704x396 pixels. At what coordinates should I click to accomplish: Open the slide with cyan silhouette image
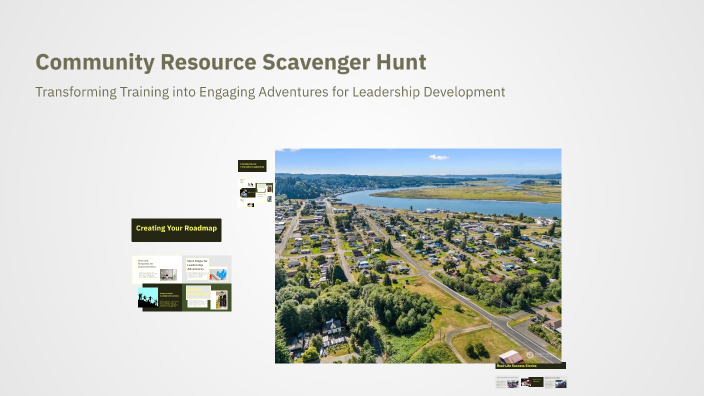click(x=160, y=298)
